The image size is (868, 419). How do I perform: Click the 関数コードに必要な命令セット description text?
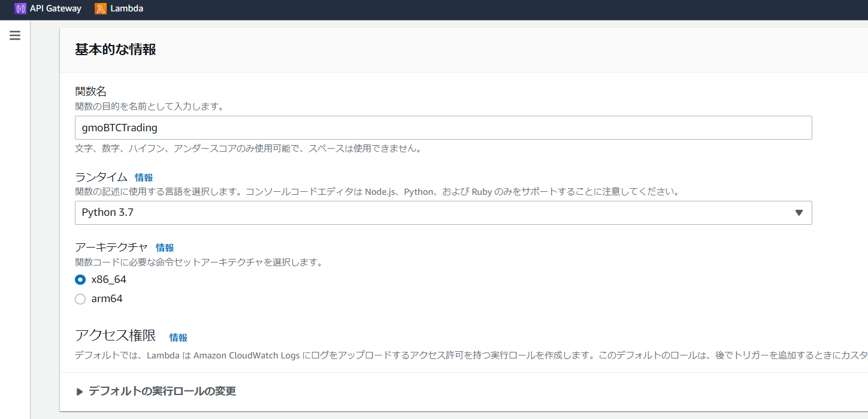pos(199,263)
